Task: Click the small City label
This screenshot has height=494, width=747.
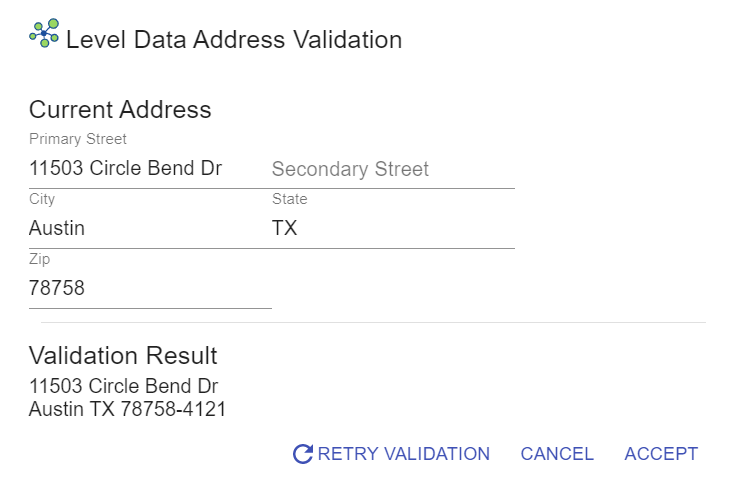Action: (x=42, y=199)
